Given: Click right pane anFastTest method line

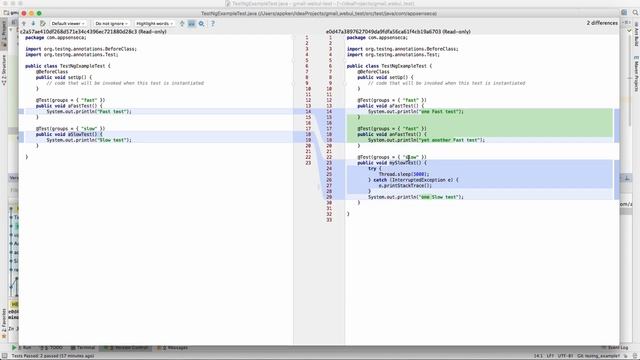Looking at the screenshot, I should [392, 134].
